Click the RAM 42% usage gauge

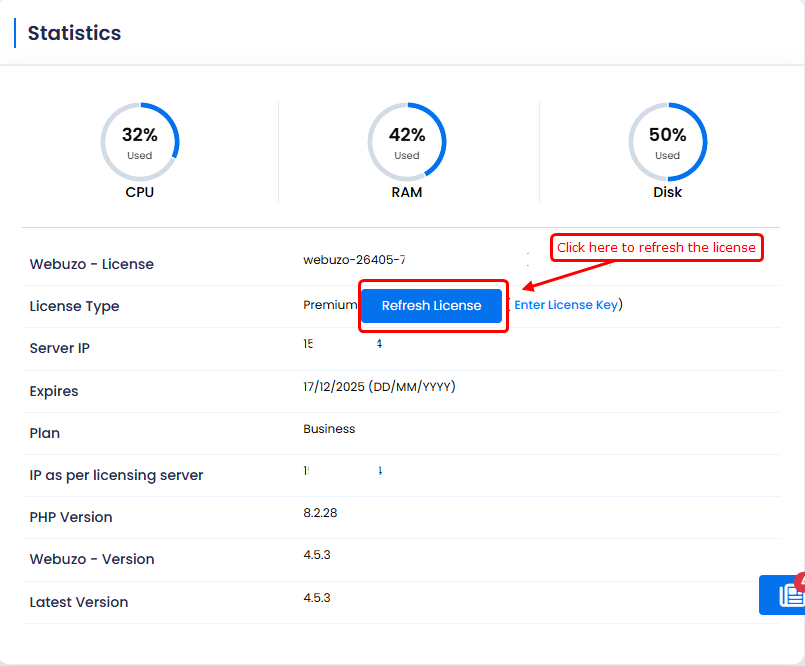[x=407, y=142]
